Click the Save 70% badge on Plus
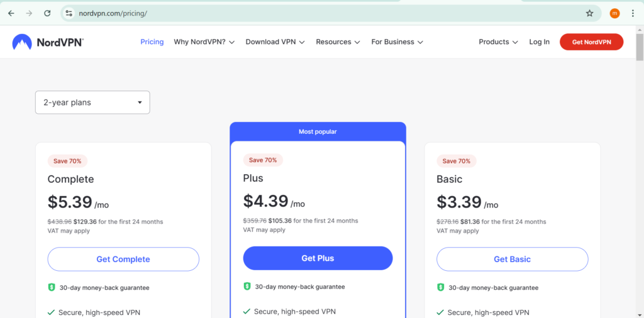The image size is (644, 318). click(x=263, y=160)
